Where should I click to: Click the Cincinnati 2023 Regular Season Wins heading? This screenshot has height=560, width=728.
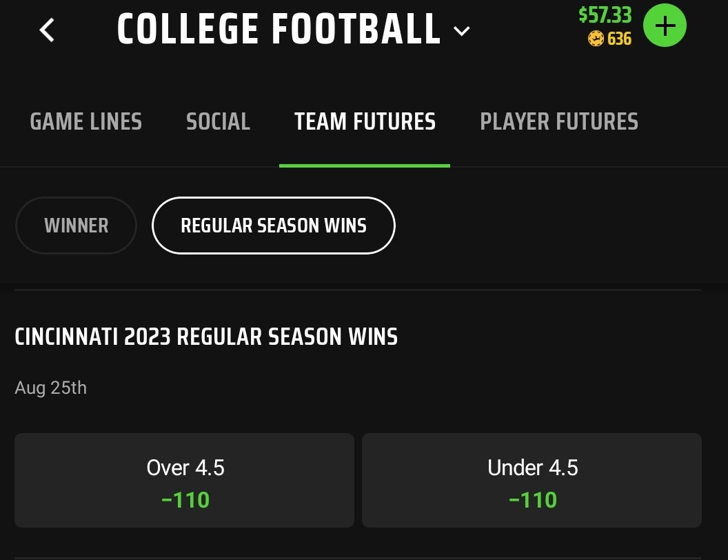click(205, 337)
